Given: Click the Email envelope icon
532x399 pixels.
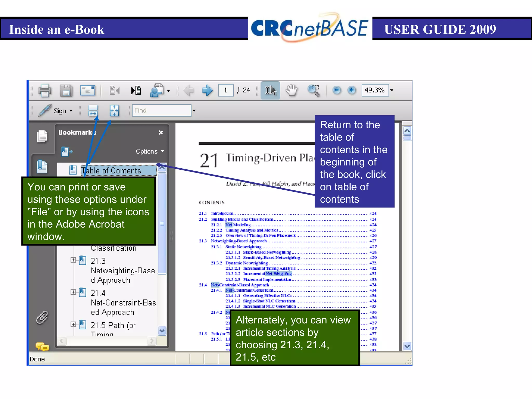Looking at the screenshot, I should [88, 91].
